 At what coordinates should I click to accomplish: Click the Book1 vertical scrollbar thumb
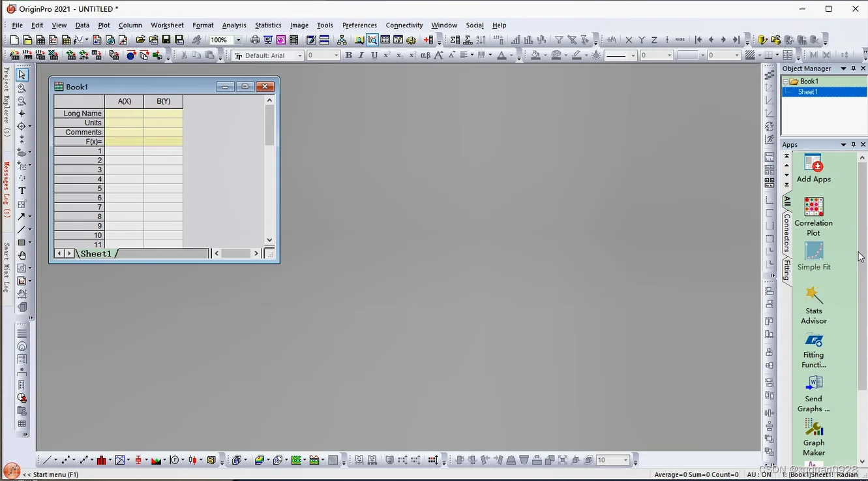click(x=270, y=125)
